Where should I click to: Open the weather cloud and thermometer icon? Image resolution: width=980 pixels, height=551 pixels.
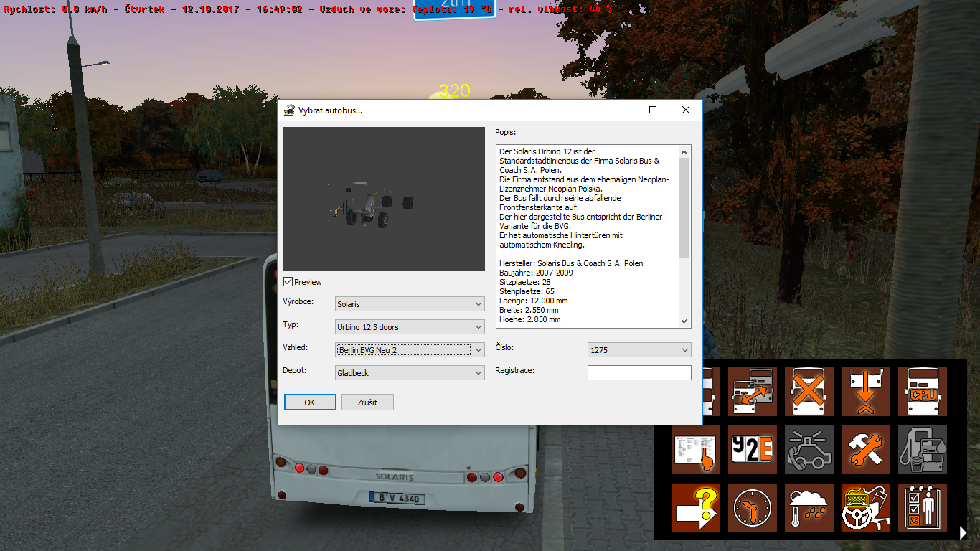coord(809,507)
